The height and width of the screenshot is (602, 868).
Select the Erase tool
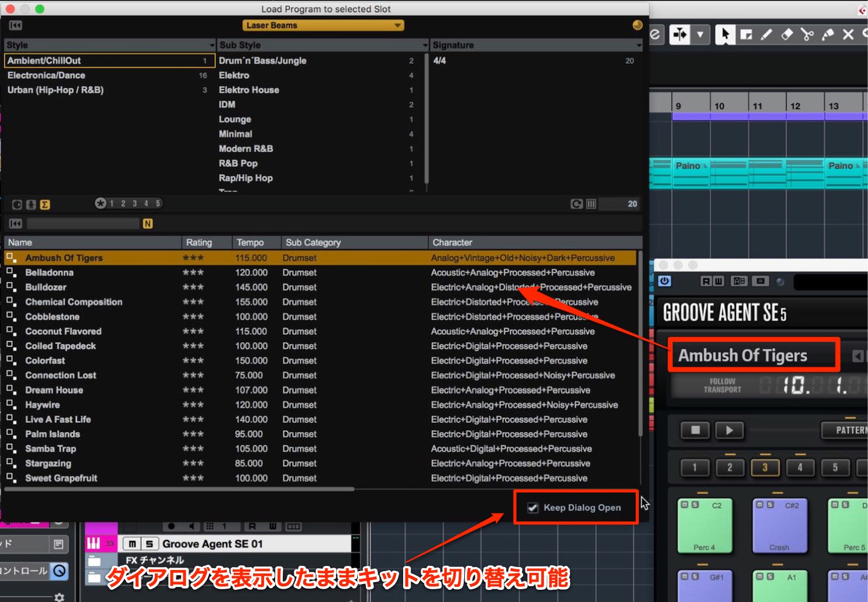click(787, 34)
